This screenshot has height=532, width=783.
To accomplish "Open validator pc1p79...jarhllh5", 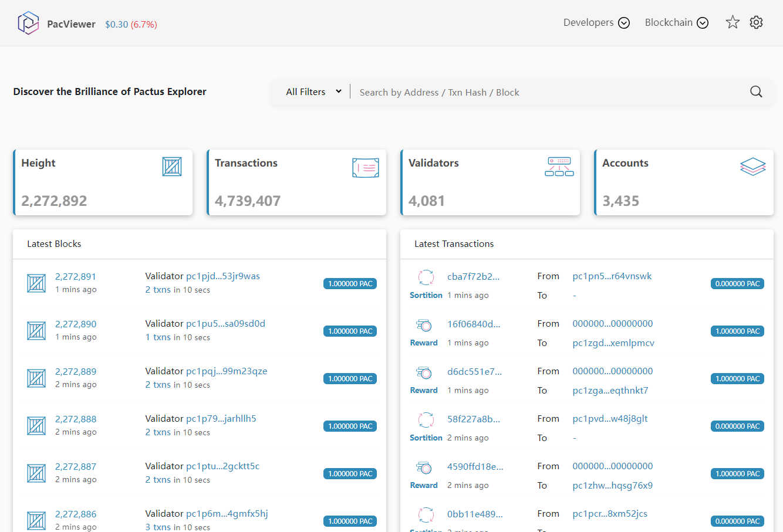I will point(221,418).
